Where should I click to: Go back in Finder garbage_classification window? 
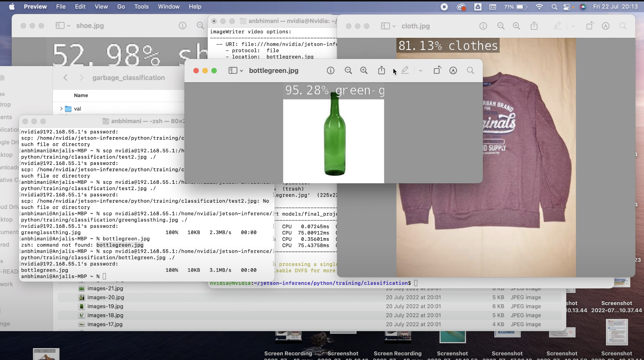click(65, 78)
